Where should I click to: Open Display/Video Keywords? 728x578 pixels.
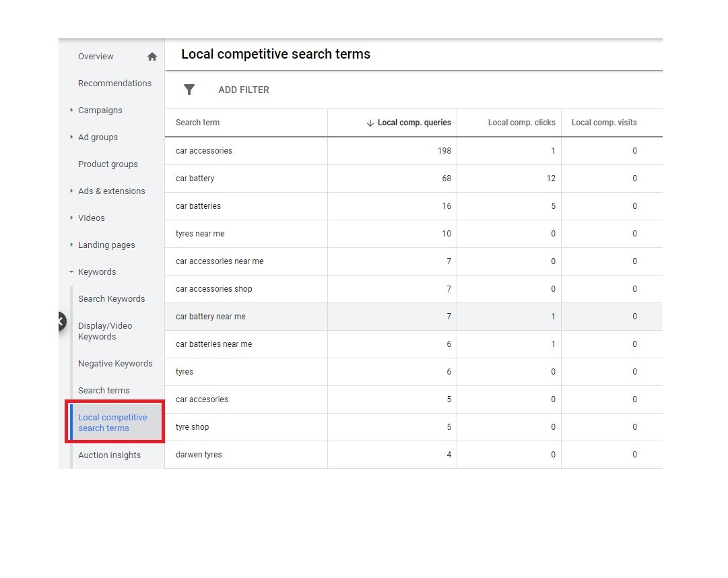tap(105, 331)
